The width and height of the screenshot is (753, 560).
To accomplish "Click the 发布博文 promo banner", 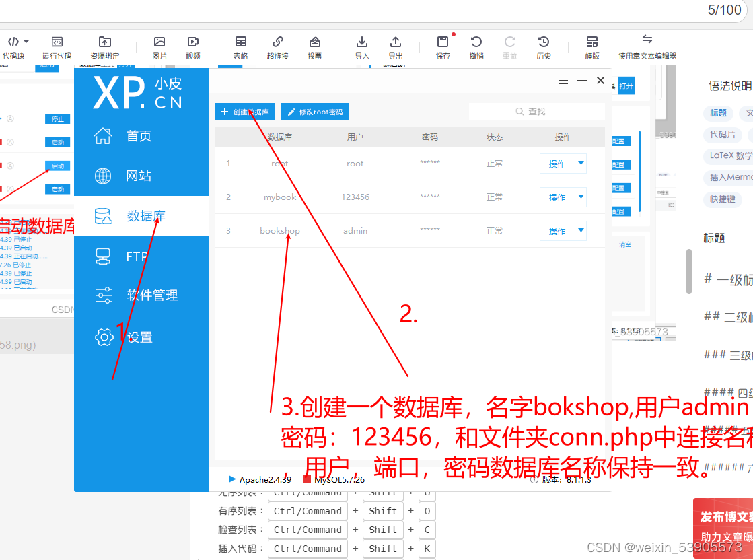I will tap(723, 527).
